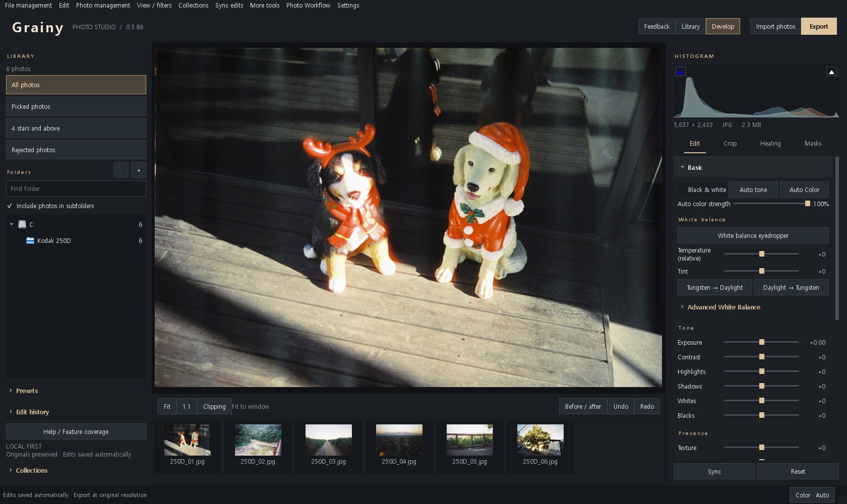Toggle the Before / after comparison
847x504 pixels.
pyautogui.click(x=583, y=406)
